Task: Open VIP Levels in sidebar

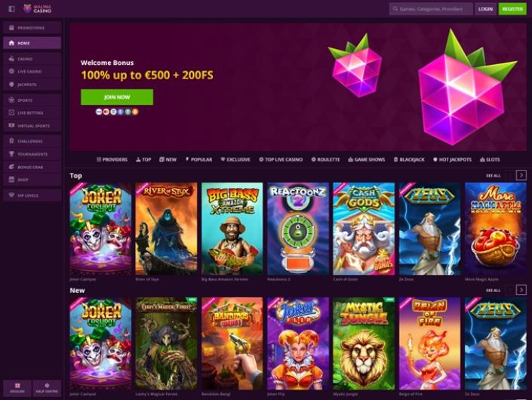Action: (x=32, y=195)
